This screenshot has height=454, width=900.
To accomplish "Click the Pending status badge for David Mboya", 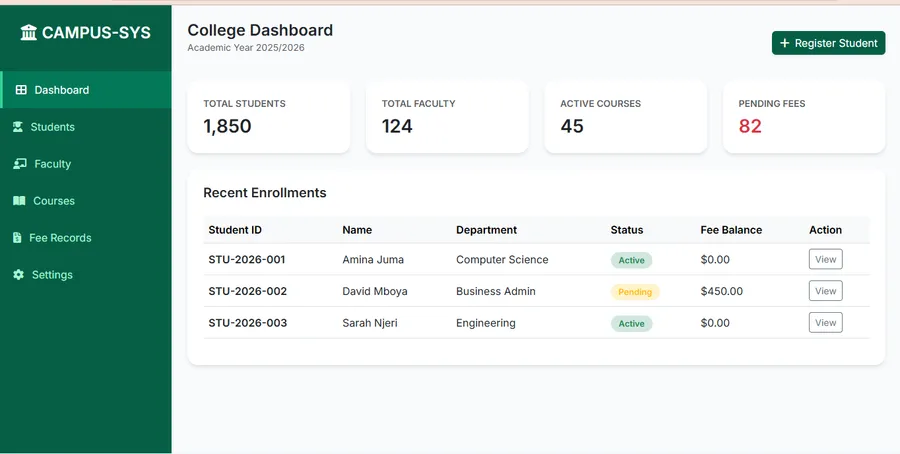I will point(635,292).
